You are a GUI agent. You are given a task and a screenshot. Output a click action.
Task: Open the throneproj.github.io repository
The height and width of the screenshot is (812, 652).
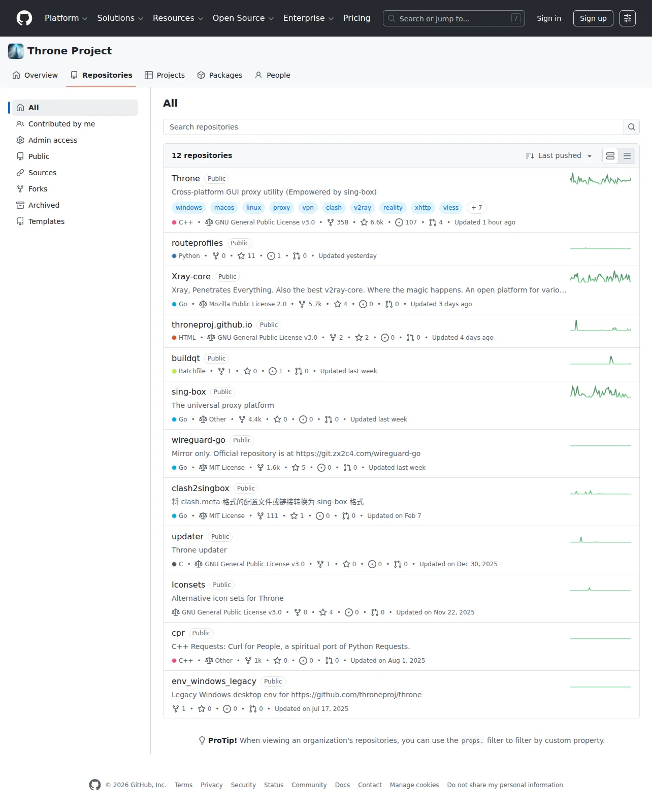[x=212, y=325]
